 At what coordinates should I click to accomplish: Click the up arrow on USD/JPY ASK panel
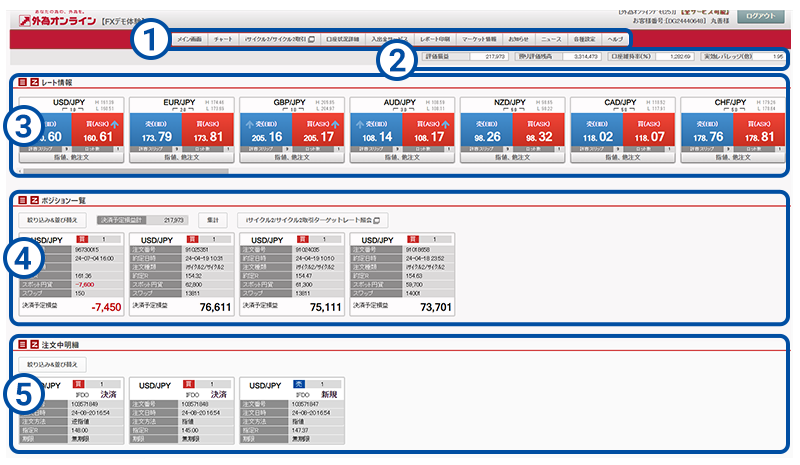pos(115,124)
